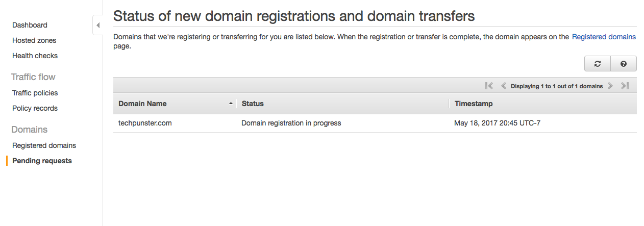Refresh the pending domains list
Viewport: 644px width, 226px height.
[598, 64]
